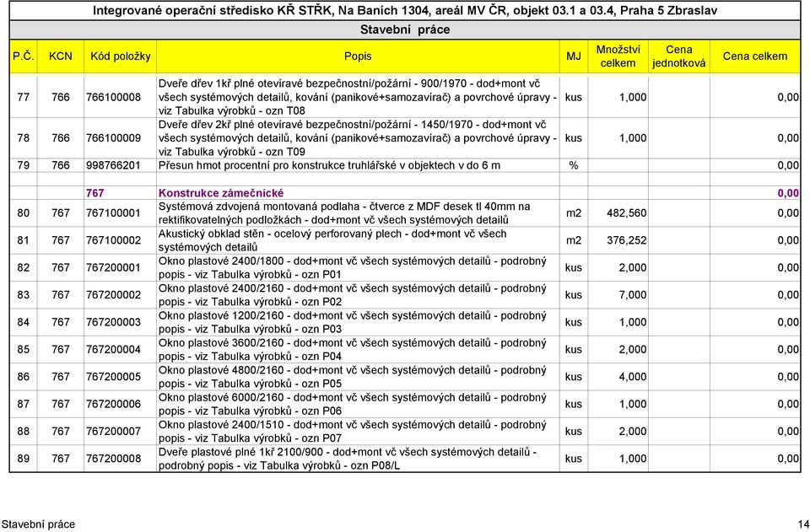810x532 pixels.
Task: Select the 'Cena jednotková' column header
Action: click(x=678, y=56)
